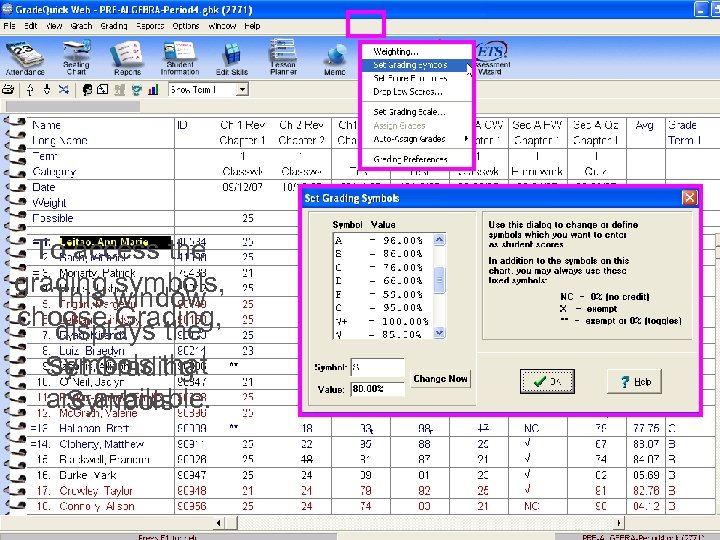
Task: Open the Student Information icon
Action: point(180,58)
